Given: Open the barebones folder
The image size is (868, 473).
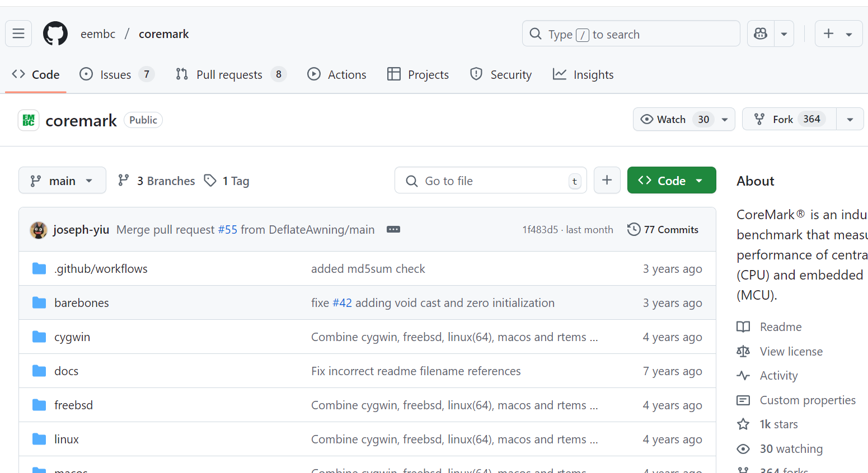Looking at the screenshot, I should 82,303.
